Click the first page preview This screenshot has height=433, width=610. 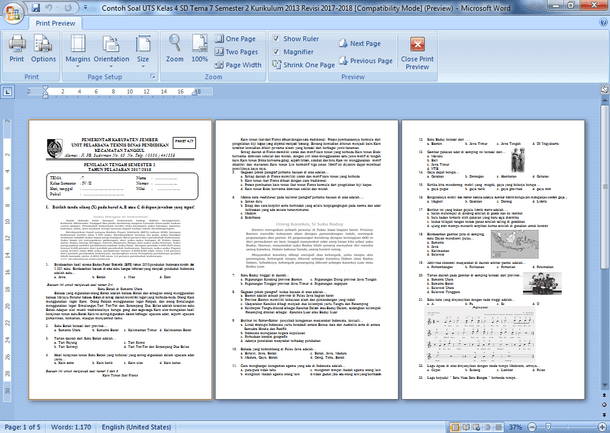(x=120, y=259)
